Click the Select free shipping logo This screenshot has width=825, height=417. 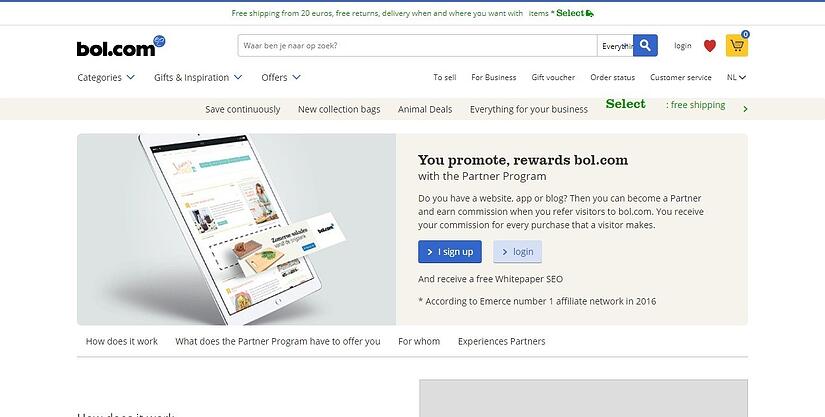[626, 104]
